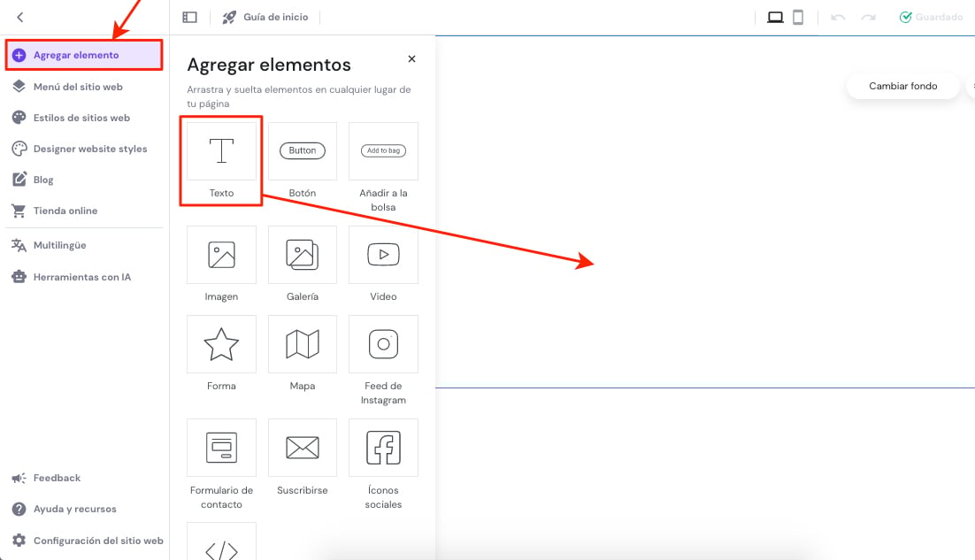This screenshot has height=560, width=975.
Task: Click the Cambiar fondo button
Action: coord(902,86)
